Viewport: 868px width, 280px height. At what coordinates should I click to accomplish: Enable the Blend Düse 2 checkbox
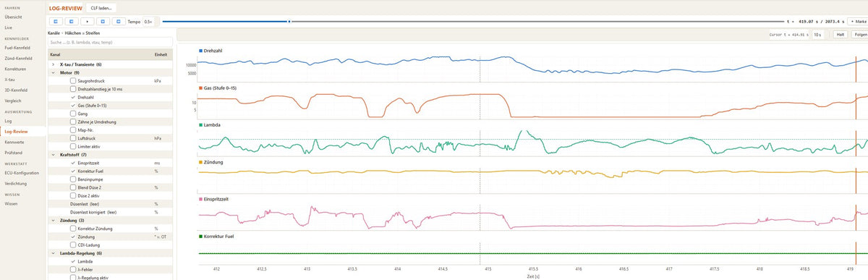click(x=73, y=187)
